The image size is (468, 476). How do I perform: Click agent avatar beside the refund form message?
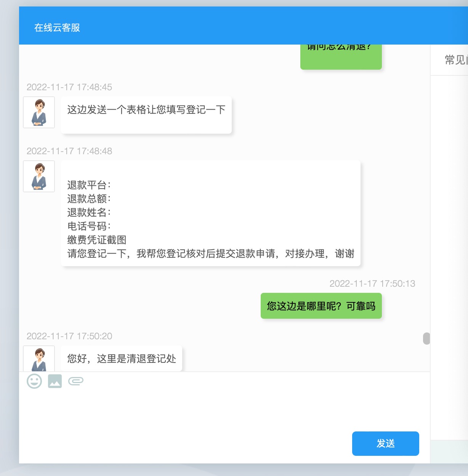(x=39, y=176)
